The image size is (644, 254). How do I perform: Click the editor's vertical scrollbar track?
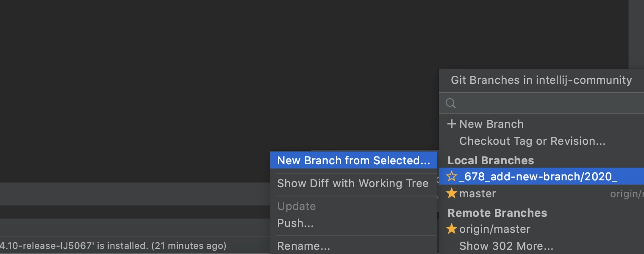click(636, 34)
